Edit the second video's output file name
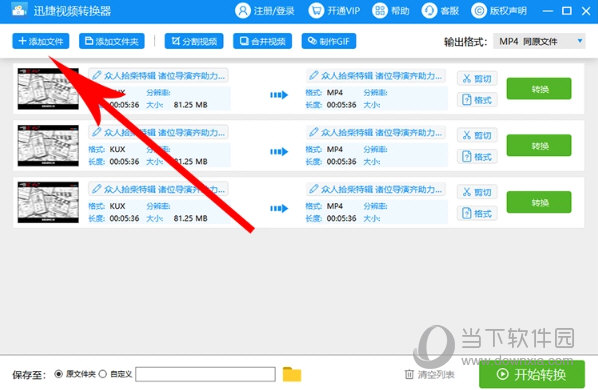The height and width of the screenshot is (390, 598). 376,132
